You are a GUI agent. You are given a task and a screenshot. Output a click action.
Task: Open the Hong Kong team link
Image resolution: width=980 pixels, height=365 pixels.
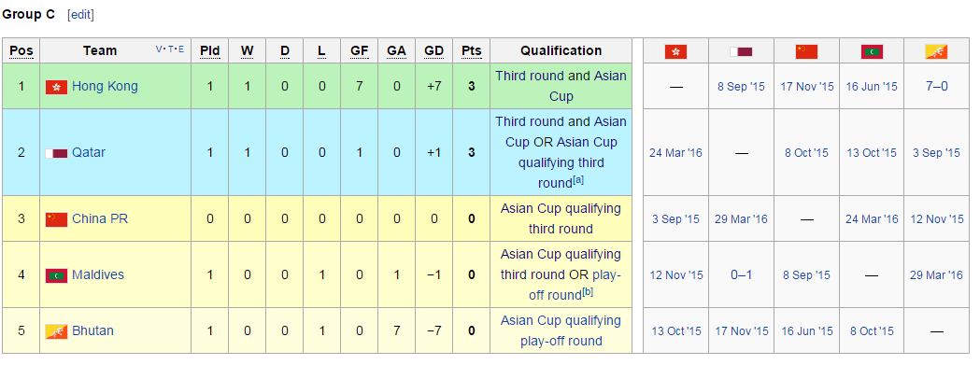[105, 86]
